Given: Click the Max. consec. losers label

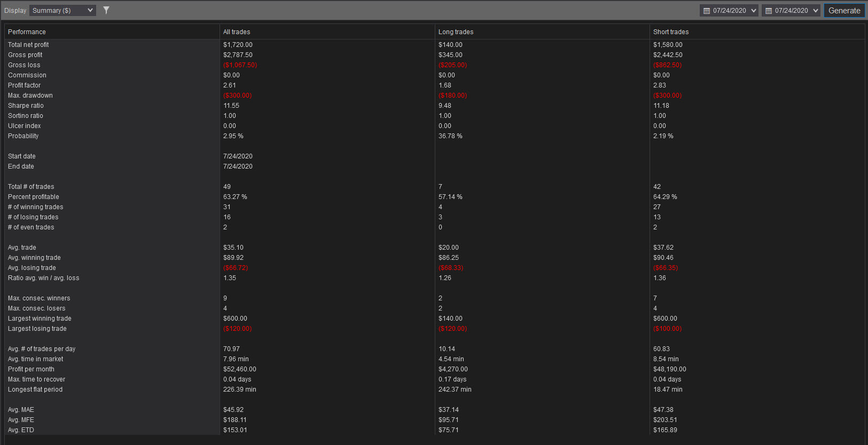Looking at the screenshot, I should click(x=37, y=308).
